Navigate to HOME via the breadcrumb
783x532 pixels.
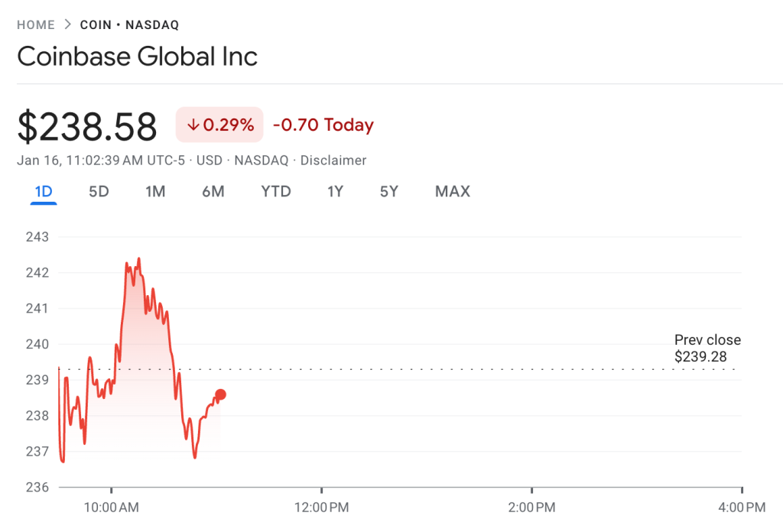[x=35, y=24]
